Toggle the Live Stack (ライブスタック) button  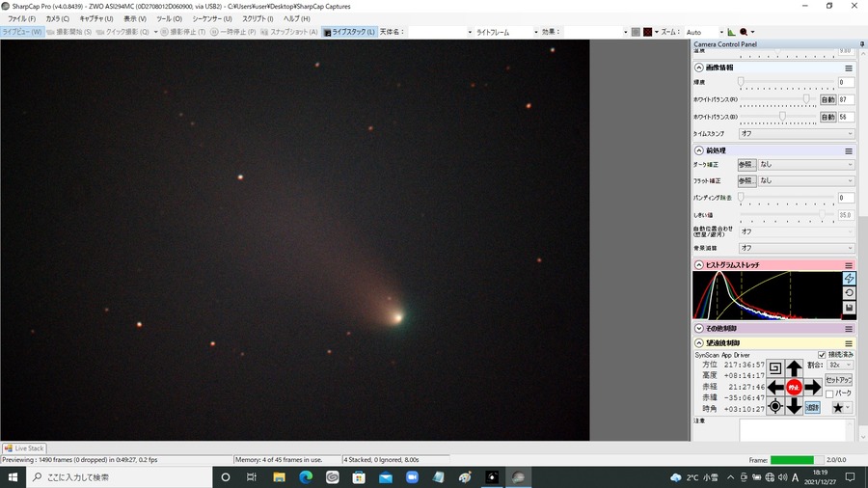pos(349,32)
